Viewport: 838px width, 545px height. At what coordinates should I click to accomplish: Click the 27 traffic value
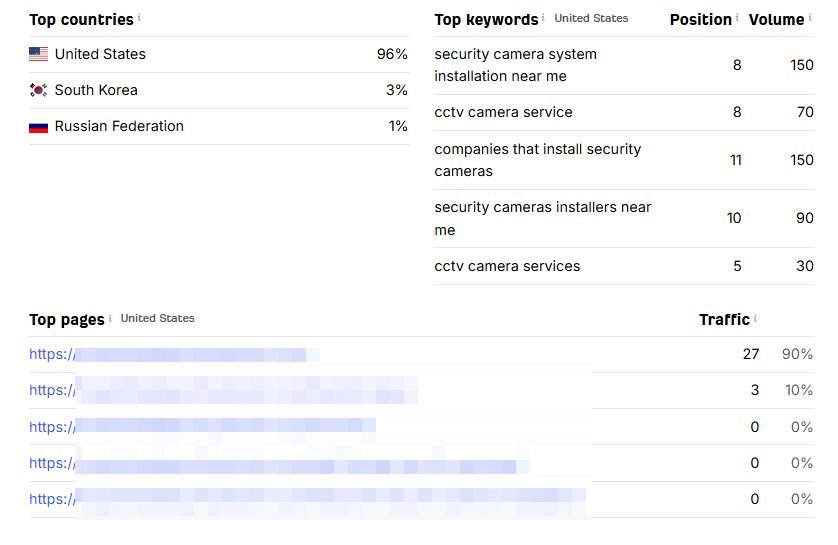point(751,354)
